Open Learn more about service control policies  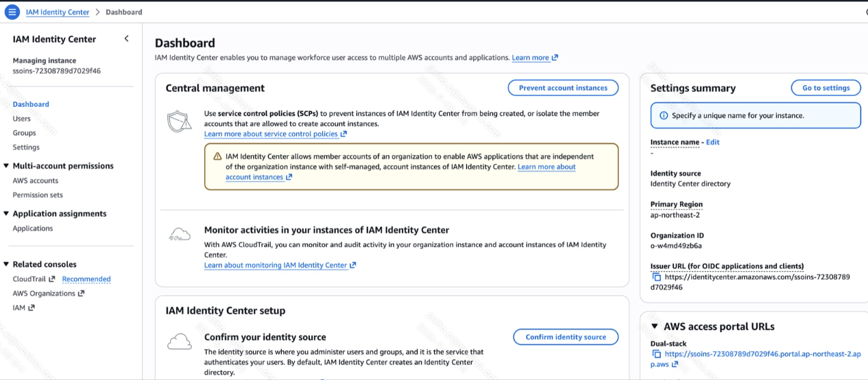click(276, 134)
